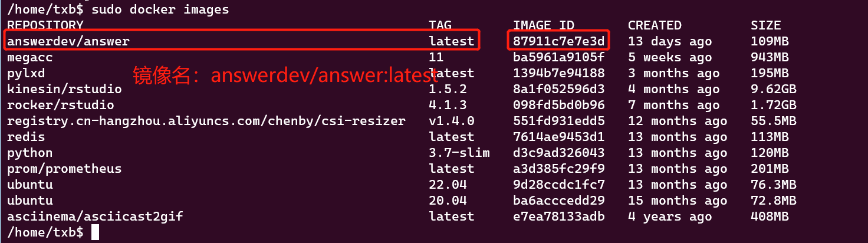The width and height of the screenshot is (868, 243).
Task: Click the CREATED column header
Action: pos(655,25)
